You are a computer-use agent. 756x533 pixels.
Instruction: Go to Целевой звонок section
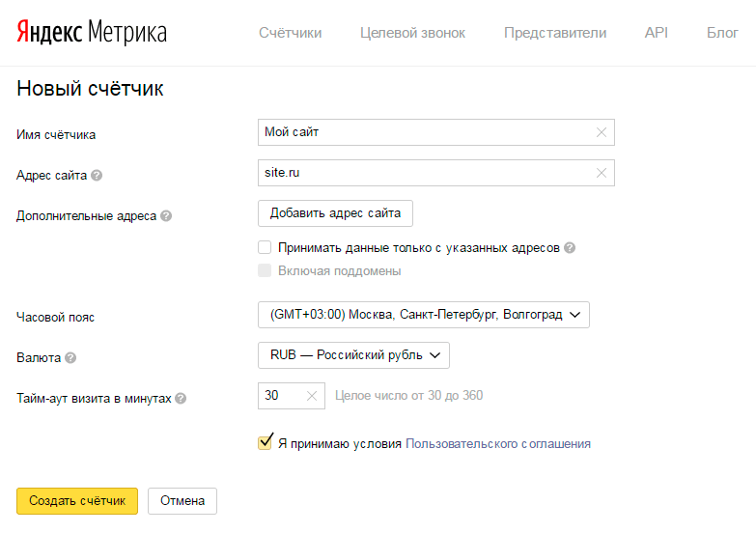coord(412,33)
